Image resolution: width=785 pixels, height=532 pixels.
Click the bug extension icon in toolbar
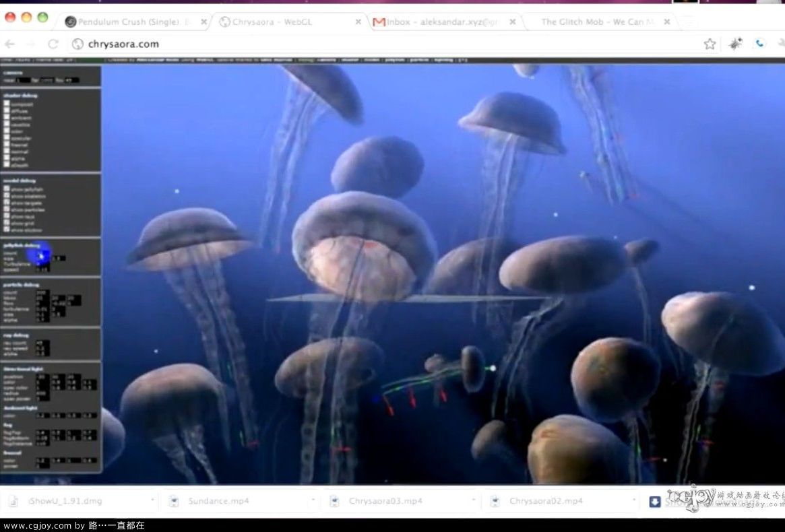[735, 44]
